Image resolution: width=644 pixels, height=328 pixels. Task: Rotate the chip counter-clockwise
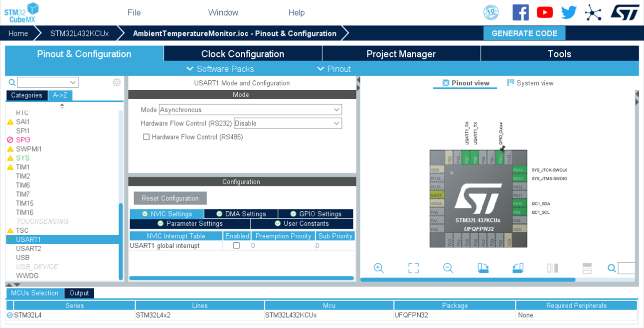(x=518, y=268)
